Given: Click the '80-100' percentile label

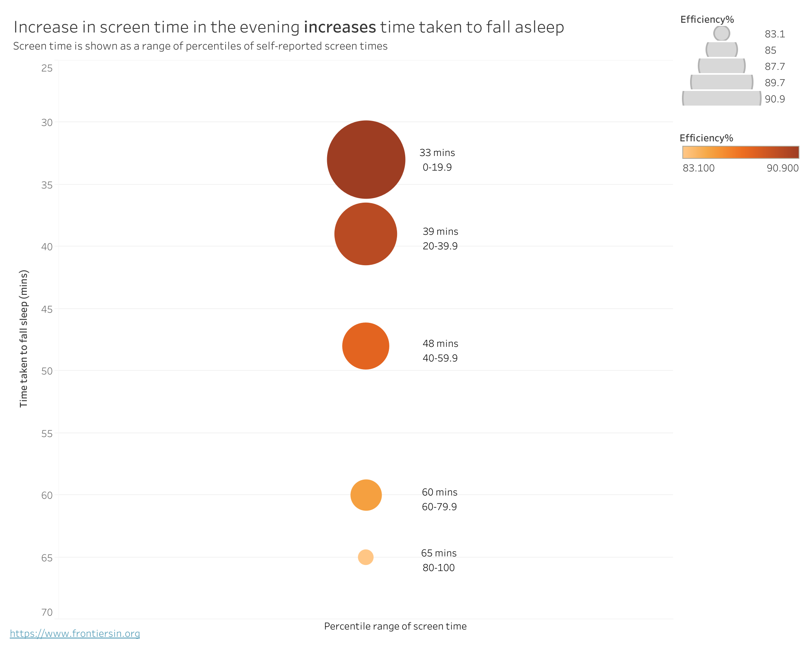Looking at the screenshot, I should (x=439, y=568).
